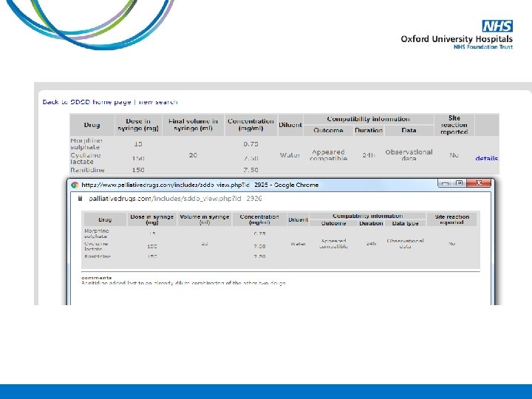Click final volume value '20' in main table
The image size is (532, 399).
pyautogui.click(x=193, y=155)
